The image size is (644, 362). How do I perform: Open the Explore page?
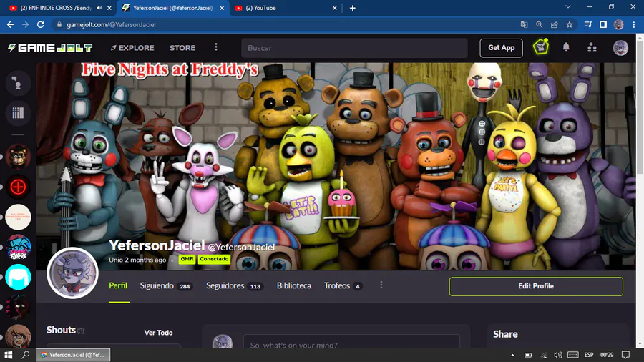point(132,48)
